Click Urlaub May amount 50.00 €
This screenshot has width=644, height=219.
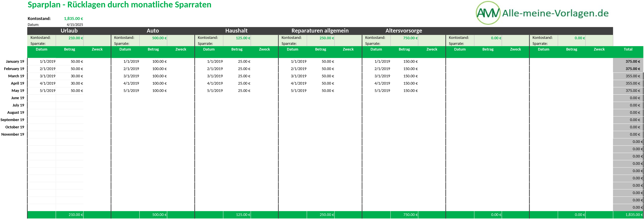coord(77,91)
